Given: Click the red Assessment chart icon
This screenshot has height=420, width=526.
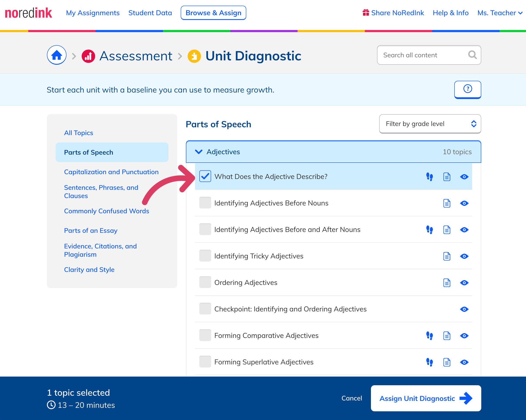Looking at the screenshot, I should tap(88, 56).
